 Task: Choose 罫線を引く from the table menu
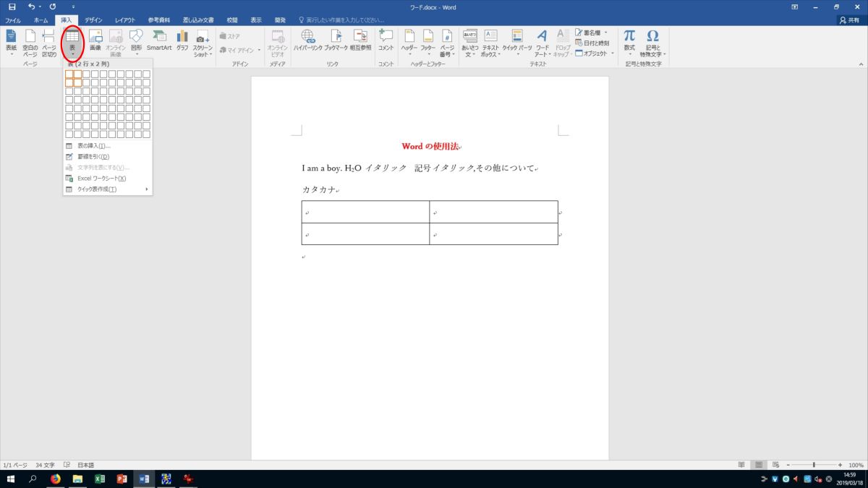[x=108, y=156]
